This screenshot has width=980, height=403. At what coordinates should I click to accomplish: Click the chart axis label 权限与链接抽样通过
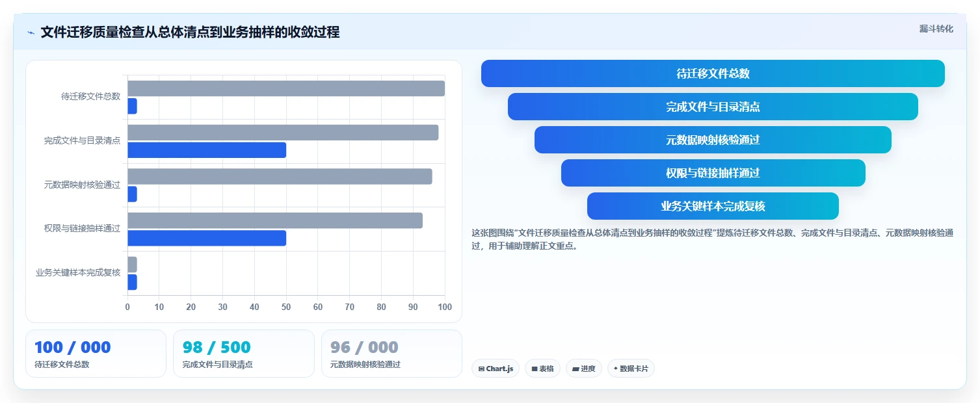point(83,228)
